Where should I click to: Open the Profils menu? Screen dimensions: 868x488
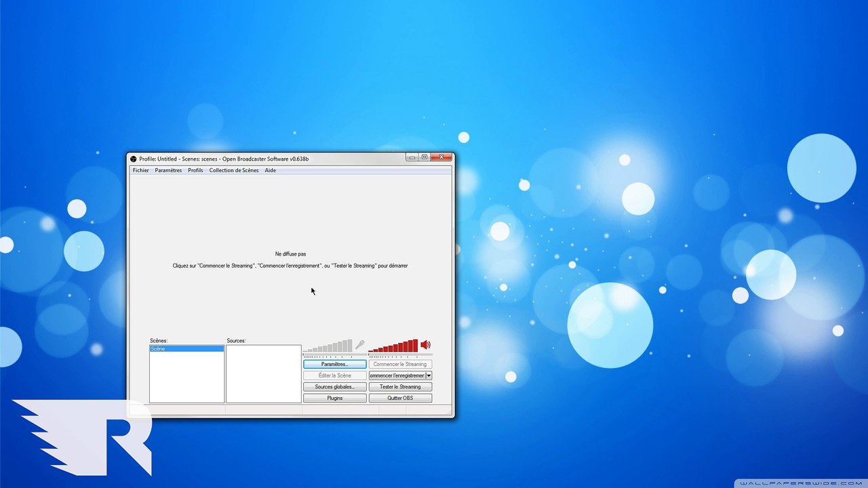coord(195,171)
